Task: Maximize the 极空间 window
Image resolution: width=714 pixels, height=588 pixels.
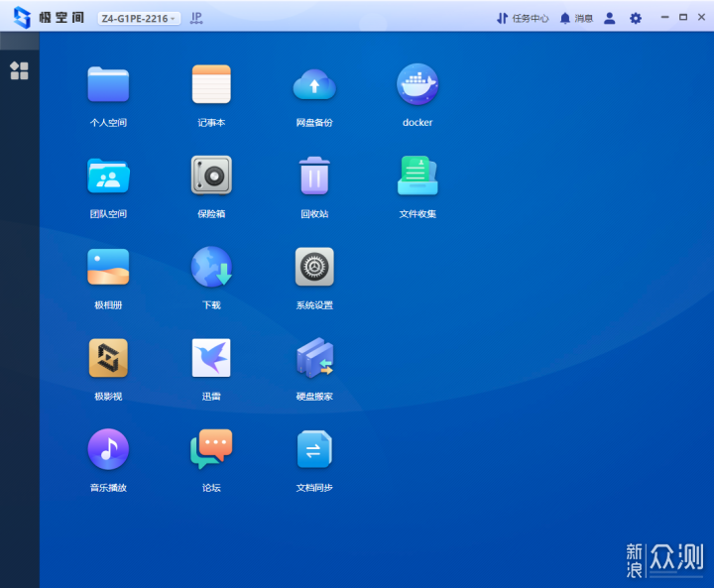Action: tap(683, 17)
